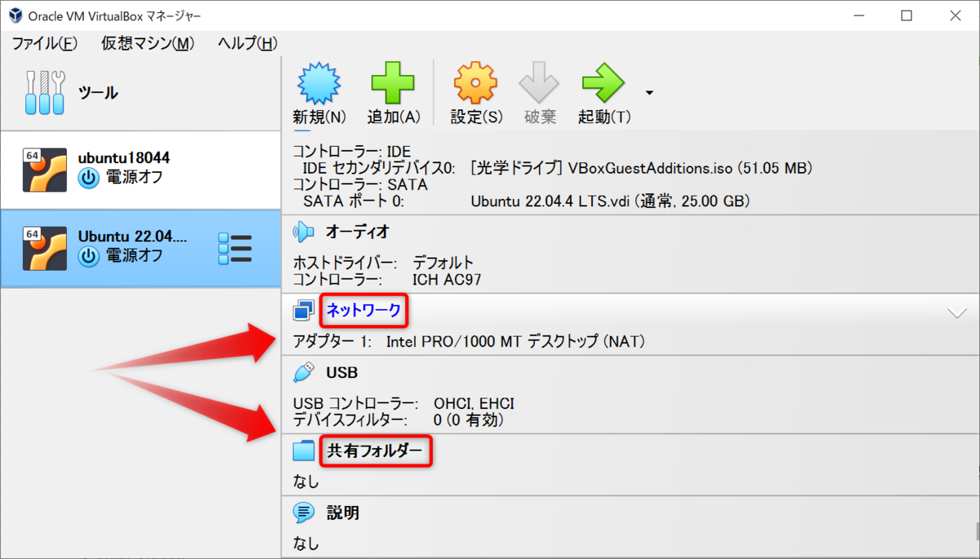
Task: Open the Ubuntu 22.04 machine list menu icon
Action: point(235,248)
